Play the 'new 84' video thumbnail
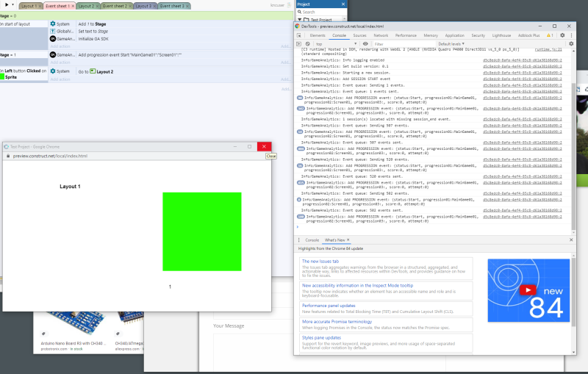 528,290
